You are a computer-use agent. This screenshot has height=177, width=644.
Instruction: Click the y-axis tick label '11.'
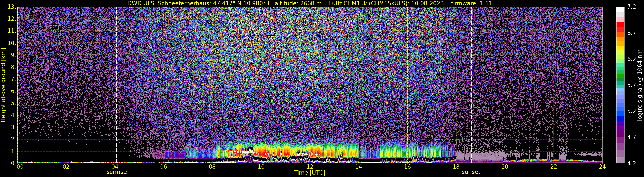pyautogui.click(x=12, y=31)
